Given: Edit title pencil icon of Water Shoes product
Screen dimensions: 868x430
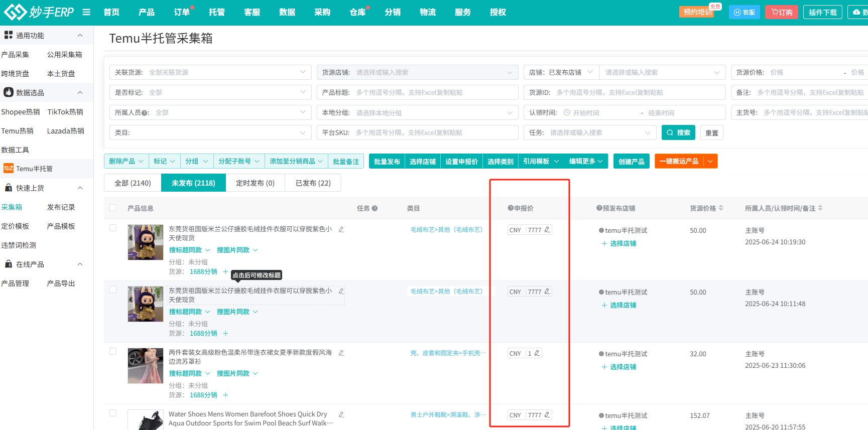Looking at the screenshot, I should [x=341, y=414].
